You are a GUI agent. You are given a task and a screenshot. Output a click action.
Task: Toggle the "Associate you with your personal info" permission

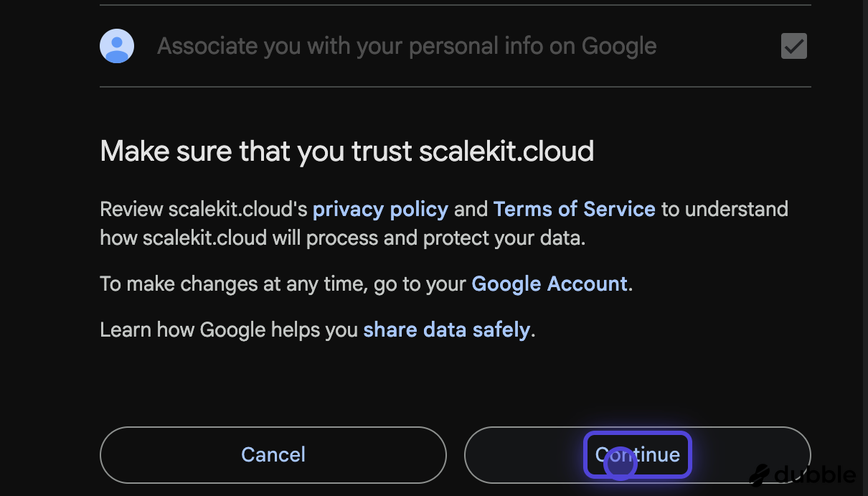[793, 46]
